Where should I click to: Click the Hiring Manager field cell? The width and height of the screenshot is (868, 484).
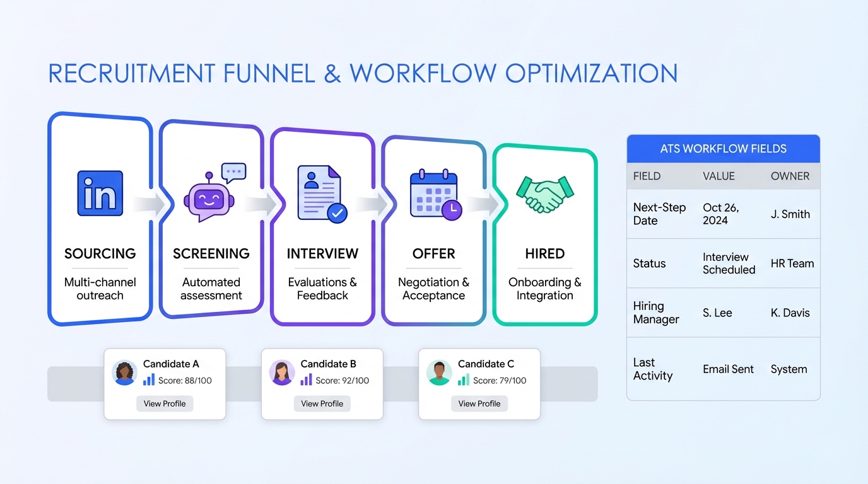tap(656, 313)
